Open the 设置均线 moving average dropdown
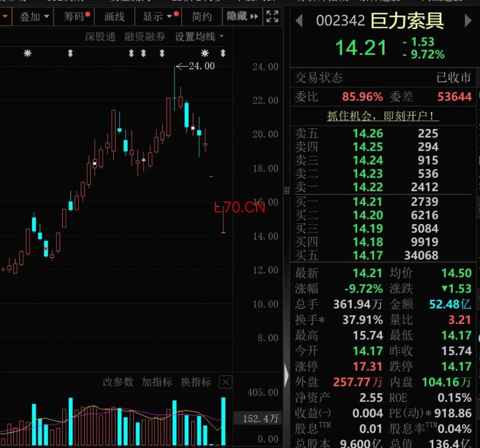The width and height of the screenshot is (480, 448). 199,37
